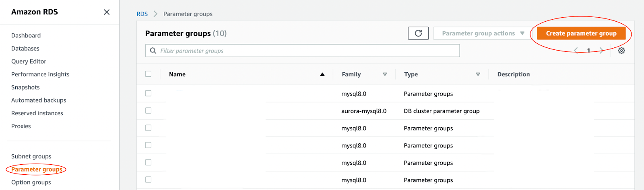Open Parameter groups in the sidebar

click(37, 170)
